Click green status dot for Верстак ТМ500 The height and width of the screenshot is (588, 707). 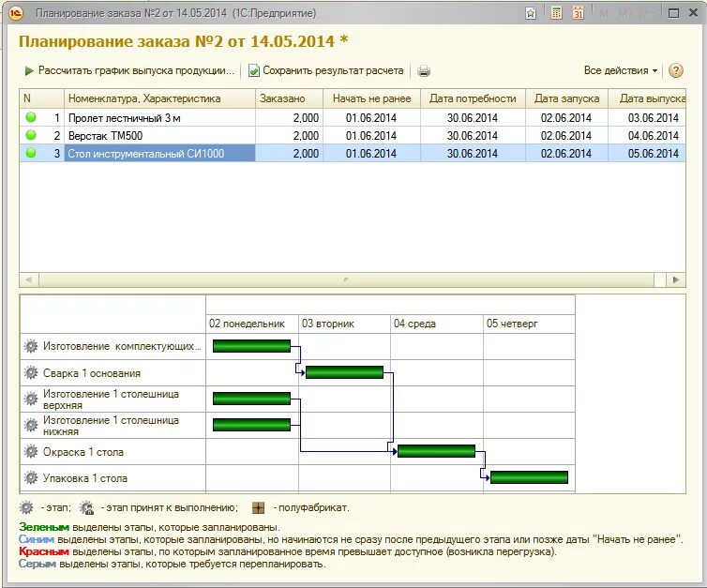[31, 135]
